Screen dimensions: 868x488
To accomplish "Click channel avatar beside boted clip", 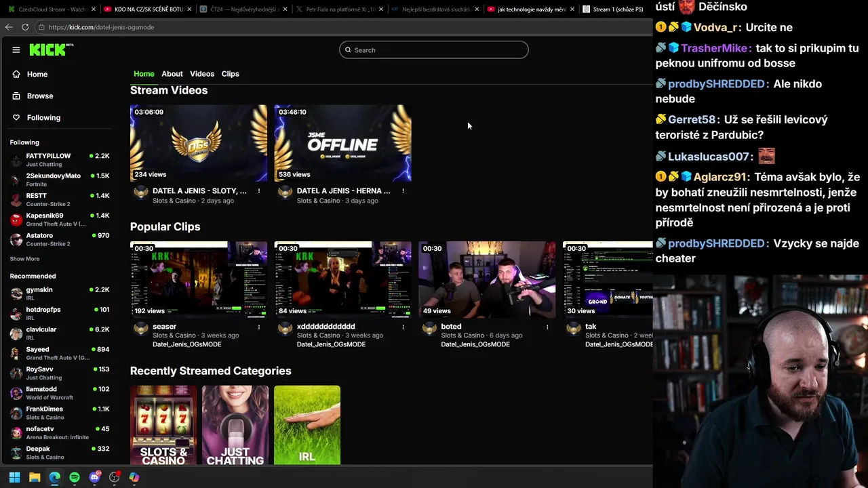I will [429, 329].
